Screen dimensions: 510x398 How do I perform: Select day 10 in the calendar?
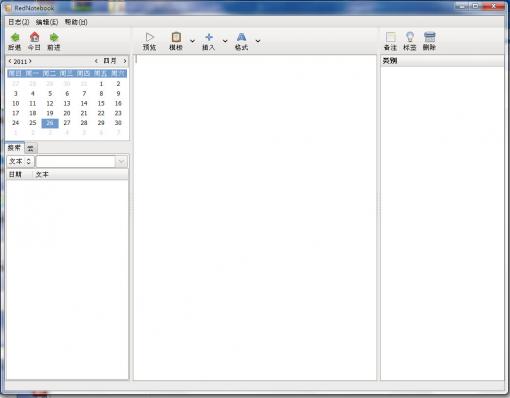pos(15,103)
